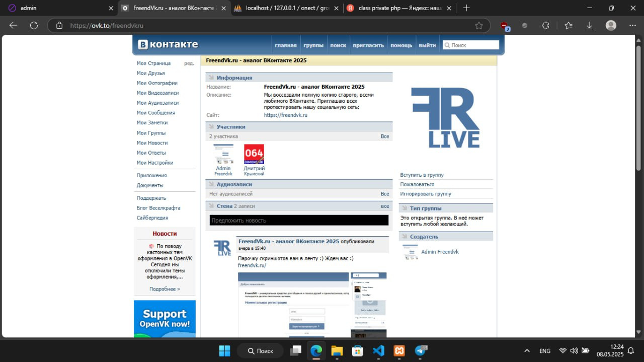
Task: Open Windows Start menu
Action: pyautogui.click(x=224, y=350)
